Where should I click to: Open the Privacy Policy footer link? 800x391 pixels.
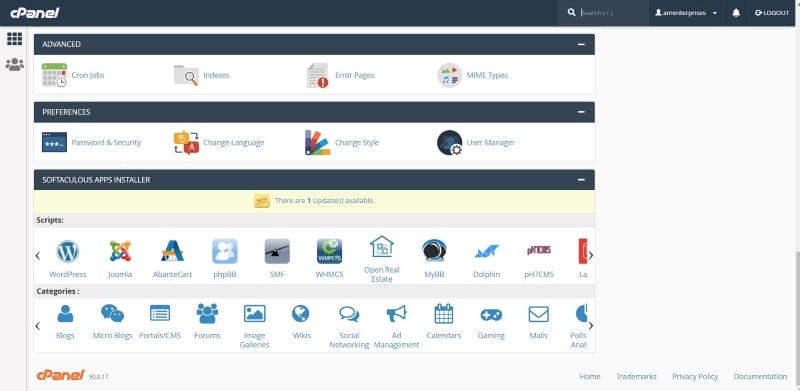click(695, 376)
